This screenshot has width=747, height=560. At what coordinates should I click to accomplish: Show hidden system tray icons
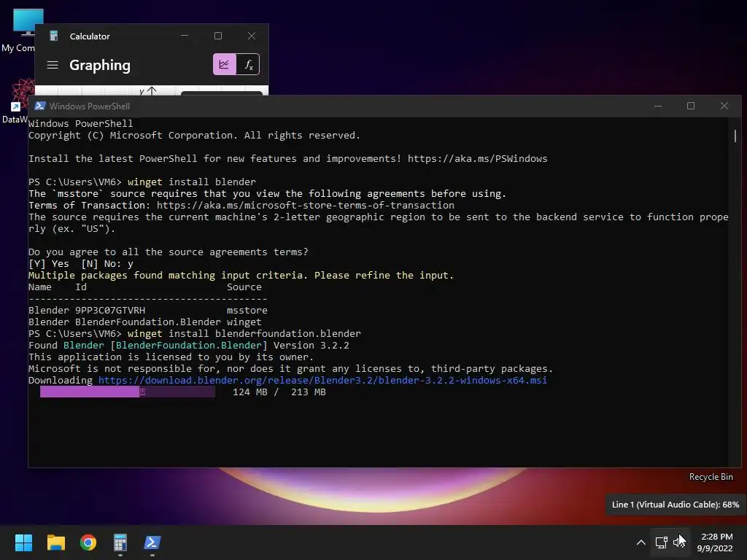[641, 542]
